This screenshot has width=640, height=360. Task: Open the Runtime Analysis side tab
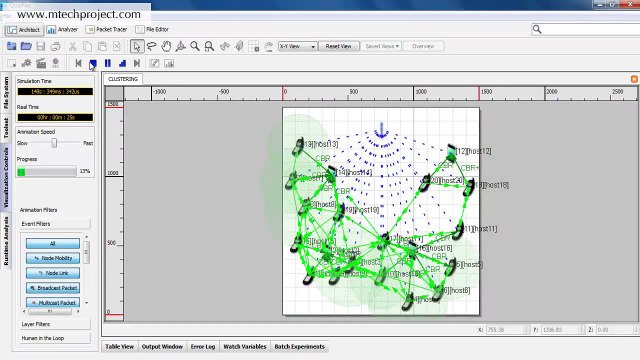coord(6,241)
